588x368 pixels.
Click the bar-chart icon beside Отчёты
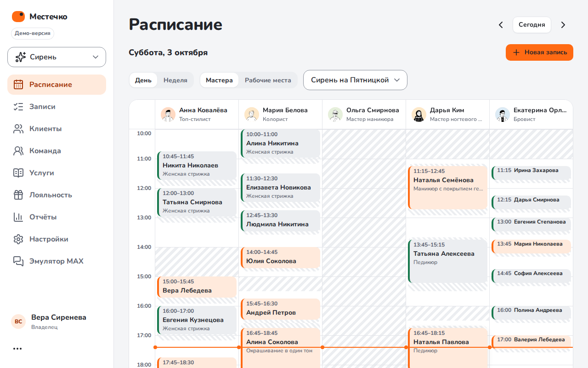click(x=18, y=217)
